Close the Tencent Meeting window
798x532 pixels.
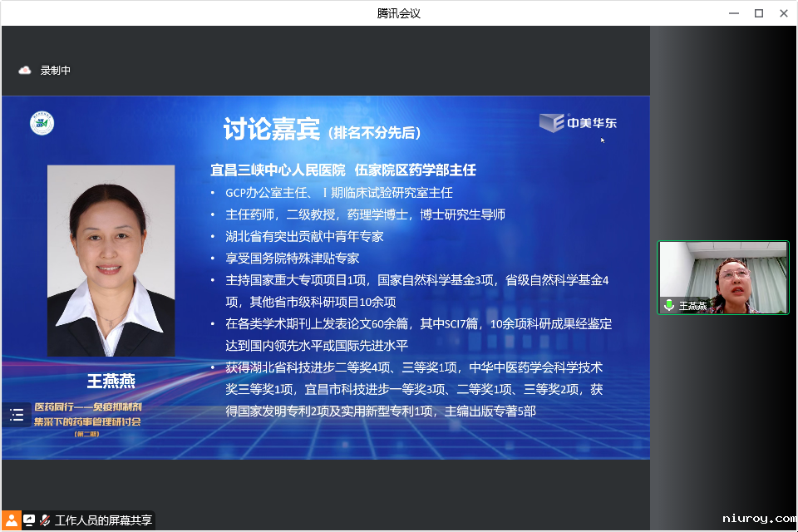click(x=783, y=12)
